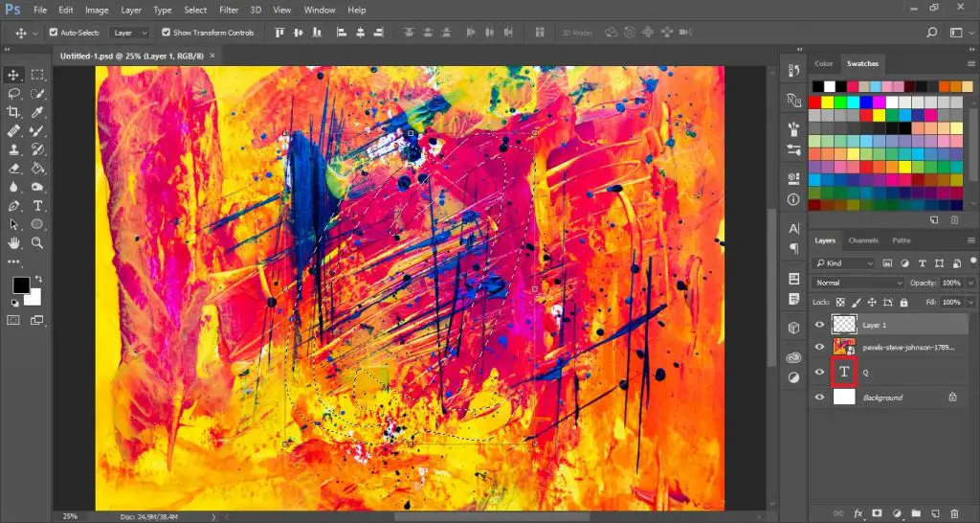Select the Ellipse shape tool
The width and height of the screenshot is (980, 523).
(x=37, y=224)
